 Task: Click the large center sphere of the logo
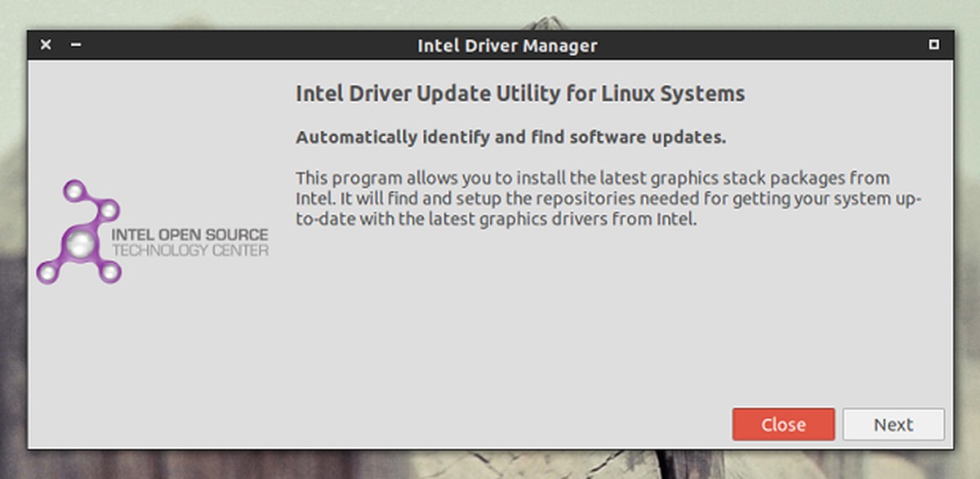pos(81,243)
